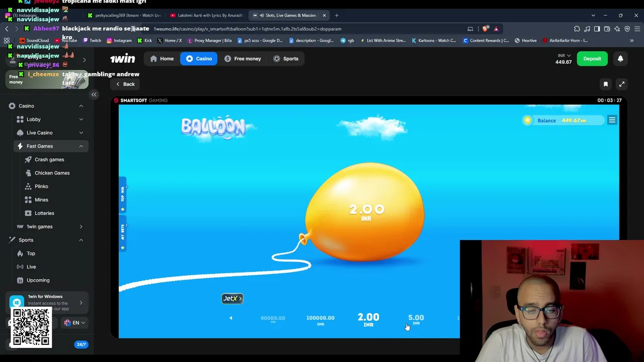Open the Sports tab
The image size is (644, 362).
[286, 59]
